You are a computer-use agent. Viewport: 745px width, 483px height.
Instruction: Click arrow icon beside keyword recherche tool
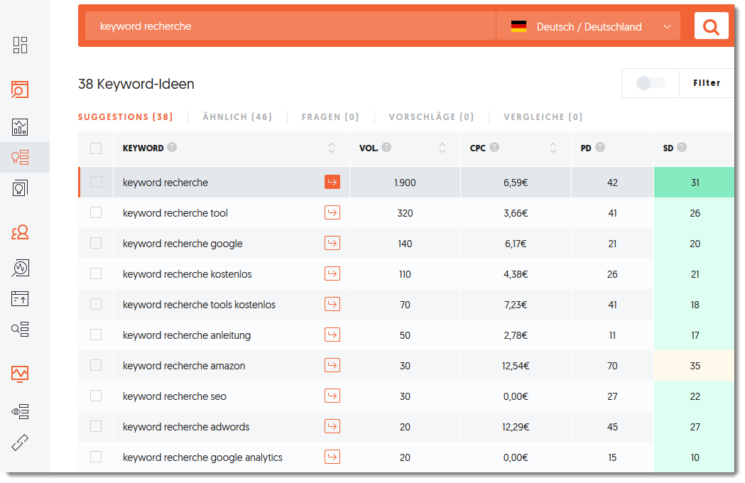tap(332, 213)
